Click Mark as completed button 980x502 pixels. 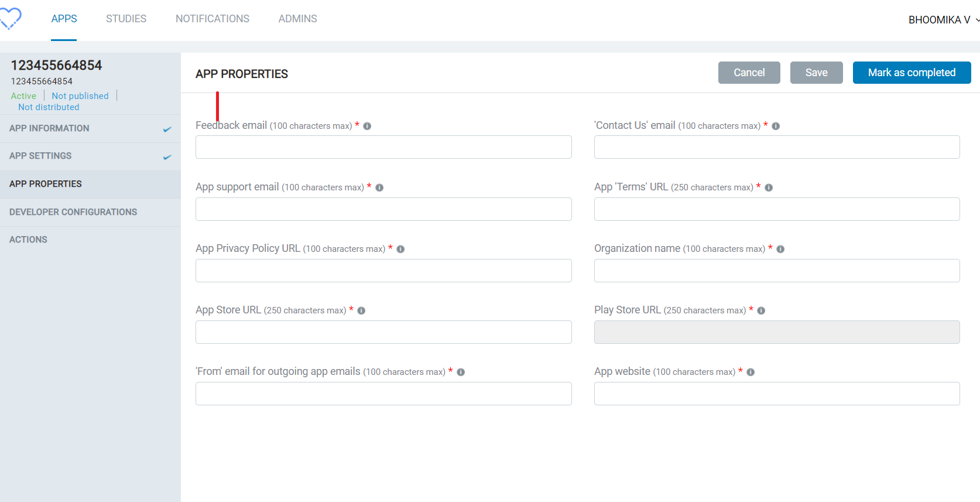[x=912, y=73]
